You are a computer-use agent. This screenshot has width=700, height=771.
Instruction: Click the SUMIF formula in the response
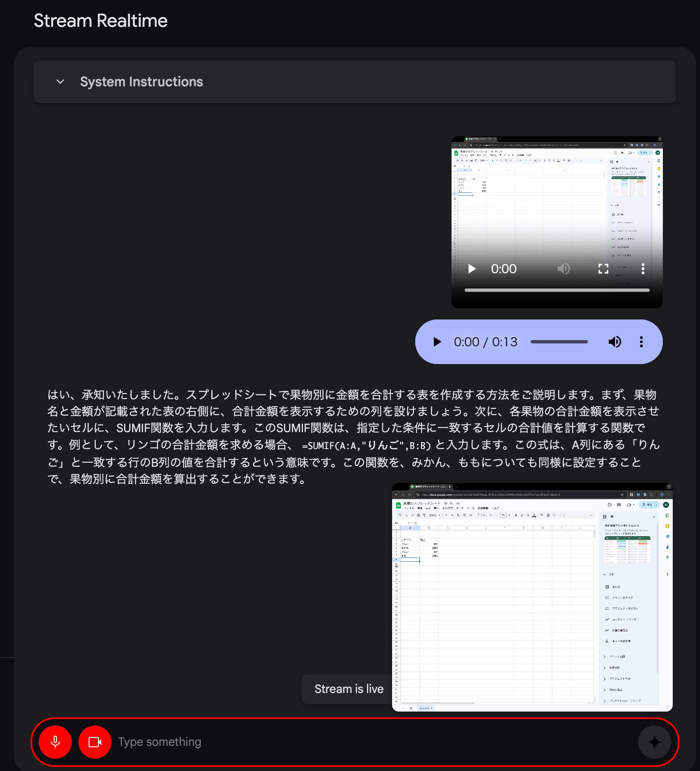[x=366, y=446]
